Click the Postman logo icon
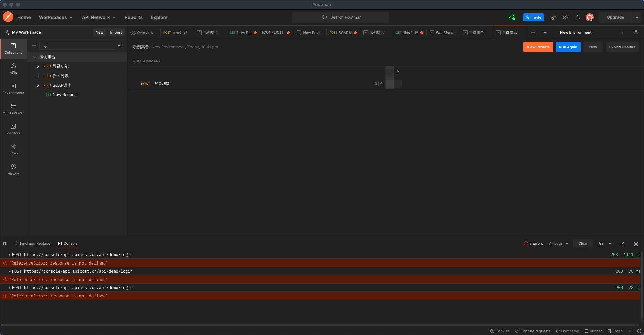Image resolution: width=644 pixels, height=335 pixels. click(x=8, y=17)
